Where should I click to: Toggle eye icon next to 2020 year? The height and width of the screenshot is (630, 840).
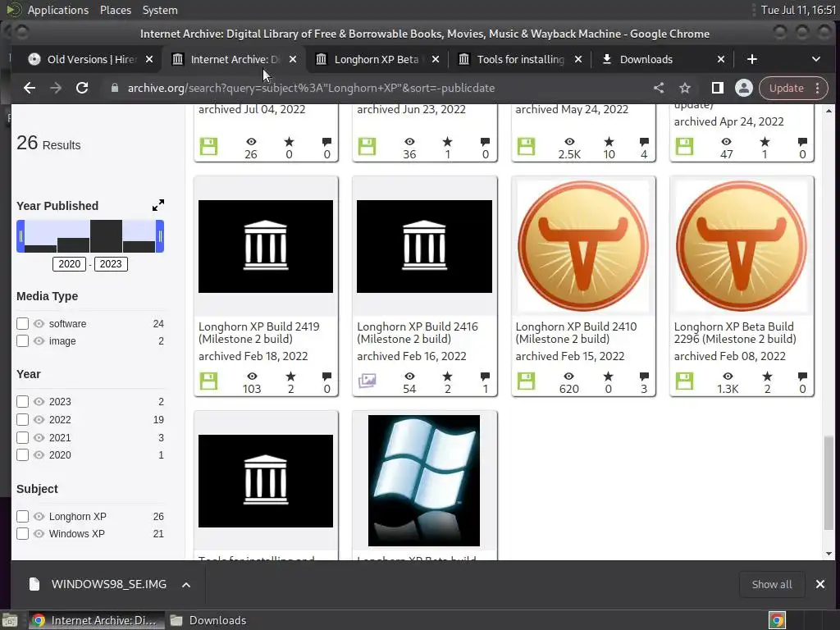[39, 454]
